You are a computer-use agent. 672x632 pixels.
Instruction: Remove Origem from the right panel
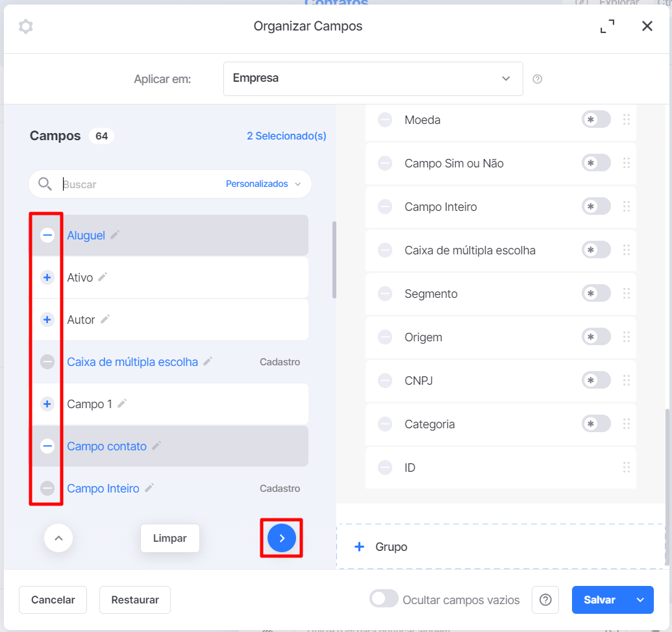(385, 337)
